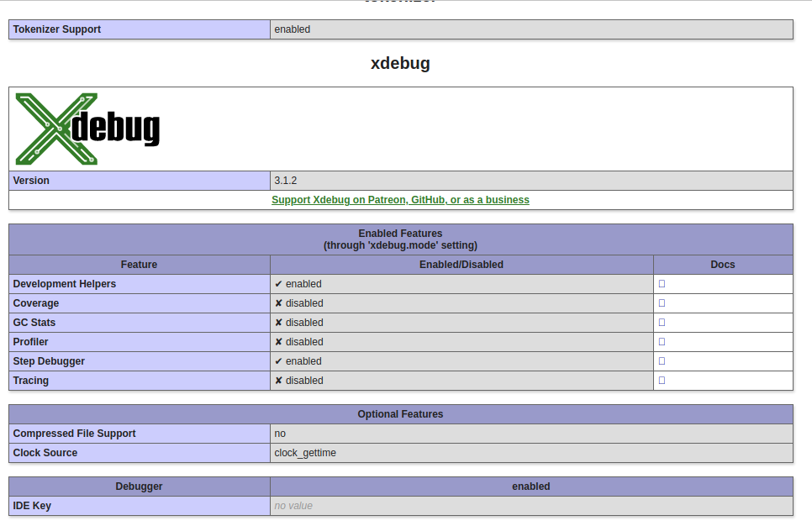Select the xdebug section heading
The image size is (812, 526).
[400, 63]
